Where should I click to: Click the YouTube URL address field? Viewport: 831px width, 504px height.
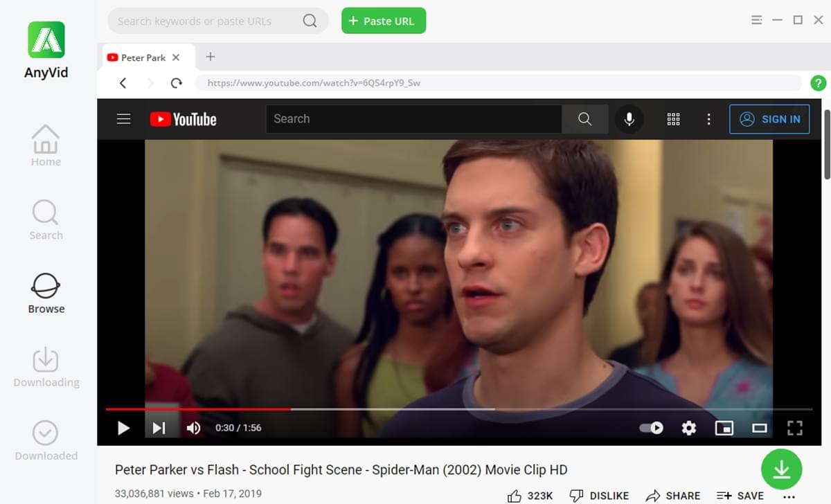coord(499,83)
